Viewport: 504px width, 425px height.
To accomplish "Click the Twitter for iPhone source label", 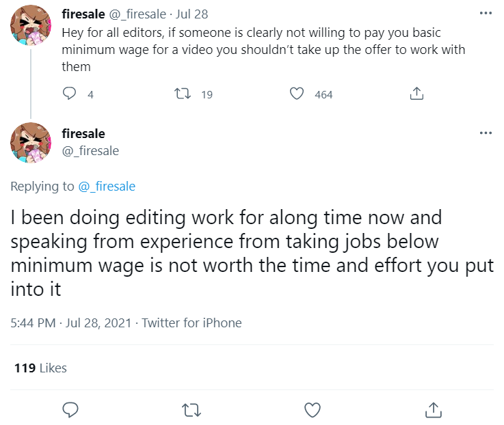I will click(191, 323).
